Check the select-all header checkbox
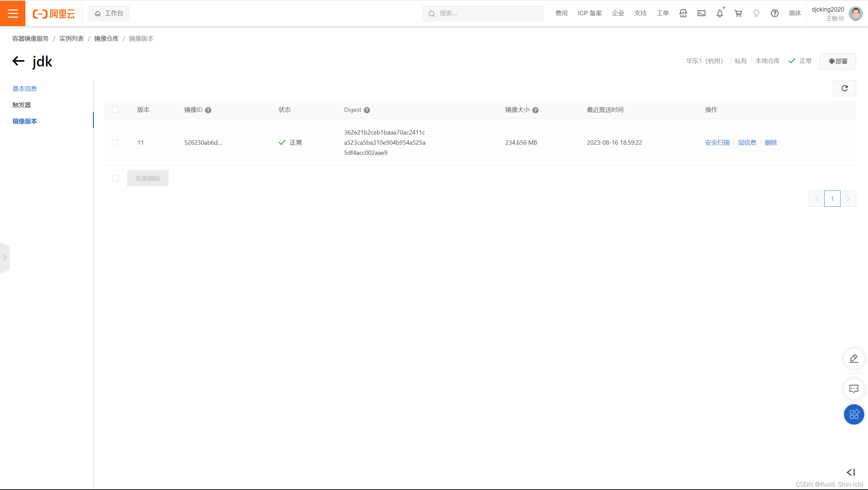Image resolution: width=868 pixels, height=490 pixels. (x=115, y=110)
